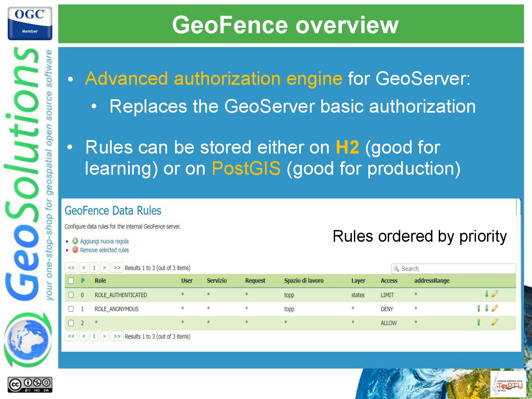Click the ROLE_ANONYMOUS role cell

(x=116, y=309)
